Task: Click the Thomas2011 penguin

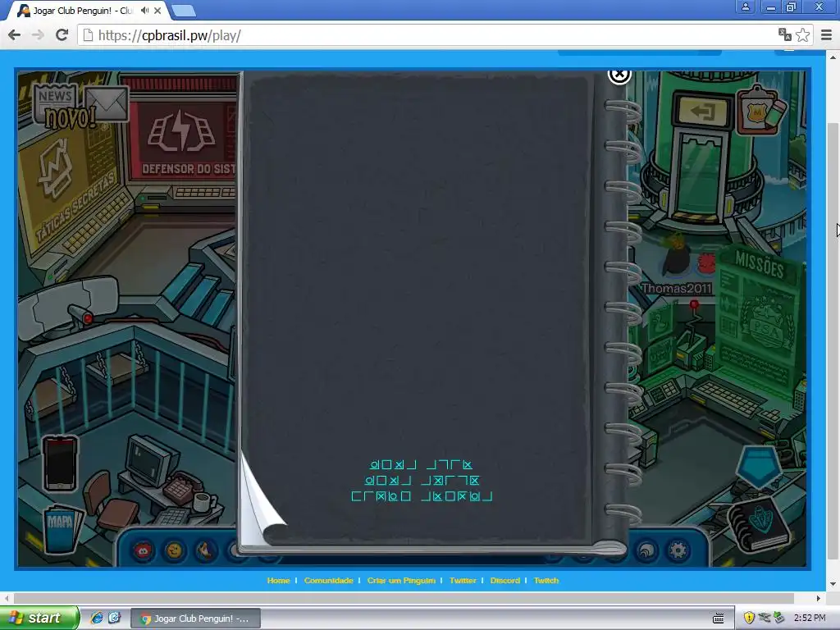Action: tap(678, 257)
